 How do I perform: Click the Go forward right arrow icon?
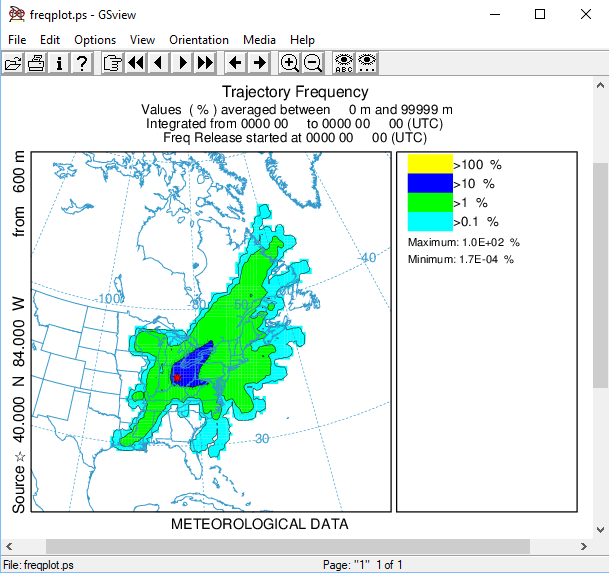click(258, 63)
